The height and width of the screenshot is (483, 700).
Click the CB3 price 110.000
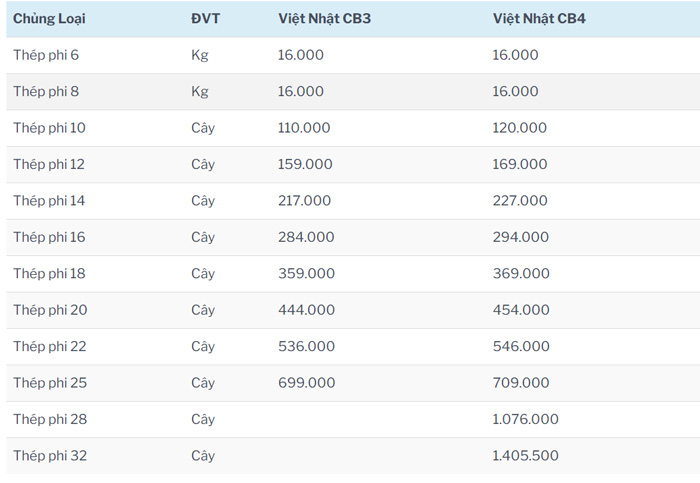pos(304,128)
